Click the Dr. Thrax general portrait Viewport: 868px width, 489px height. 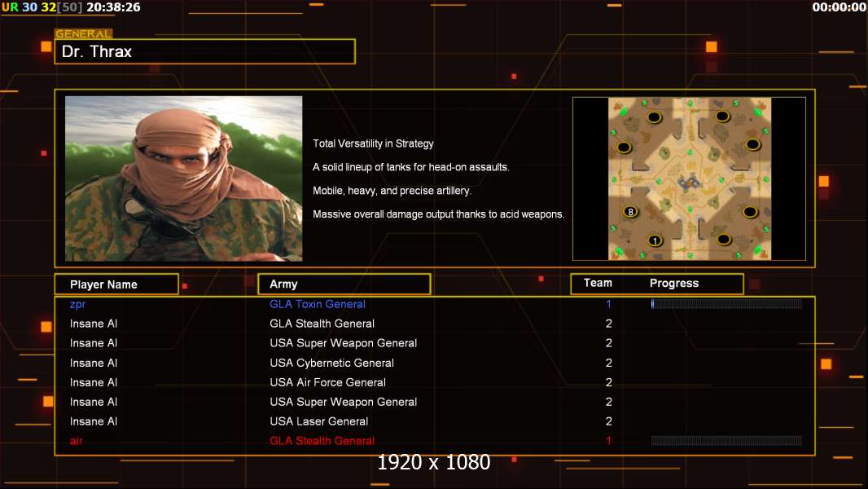[x=184, y=178]
